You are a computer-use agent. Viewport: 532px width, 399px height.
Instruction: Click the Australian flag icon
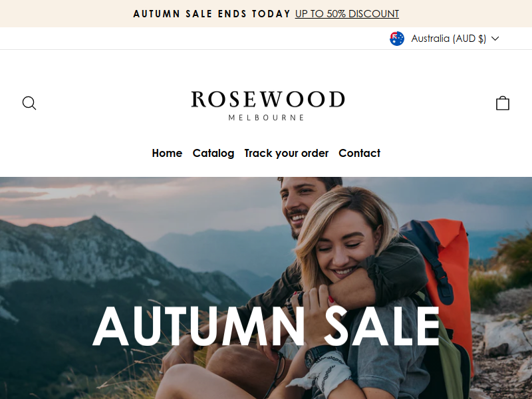point(396,39)
